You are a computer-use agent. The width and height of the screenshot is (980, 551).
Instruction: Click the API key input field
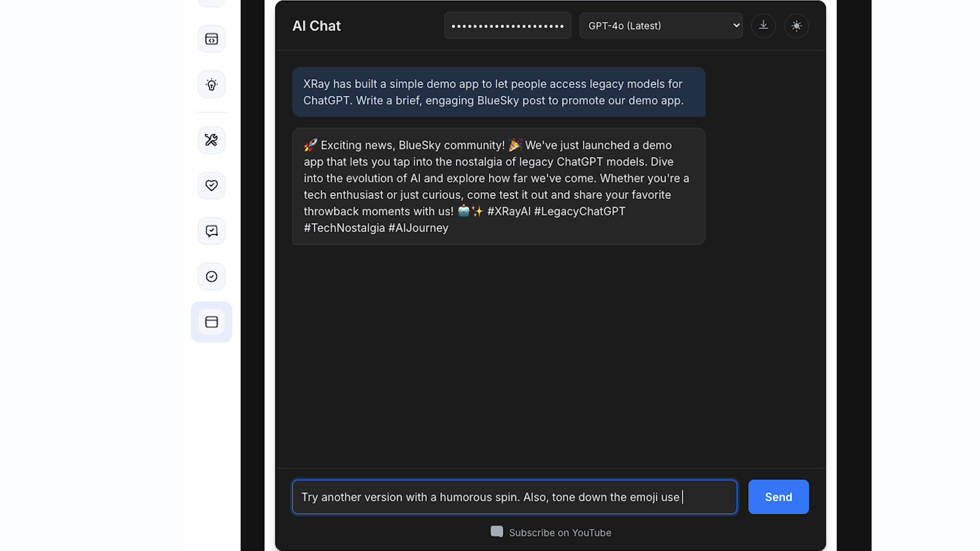(507, 26)
